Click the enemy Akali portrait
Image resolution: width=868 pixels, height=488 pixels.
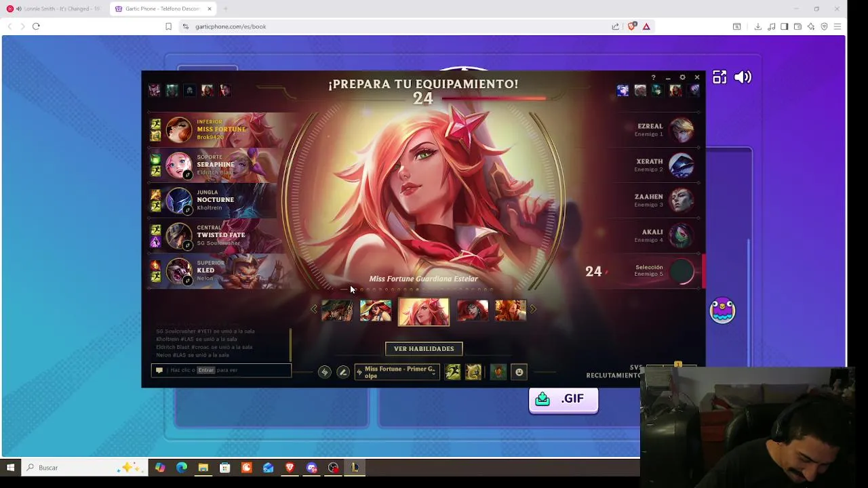[682, 235]
